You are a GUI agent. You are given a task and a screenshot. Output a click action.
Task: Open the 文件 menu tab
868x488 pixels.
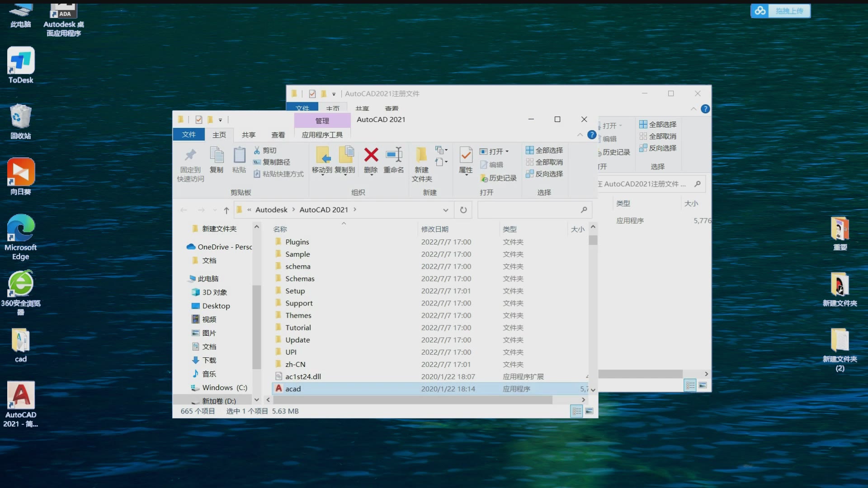tap(189, 135)
